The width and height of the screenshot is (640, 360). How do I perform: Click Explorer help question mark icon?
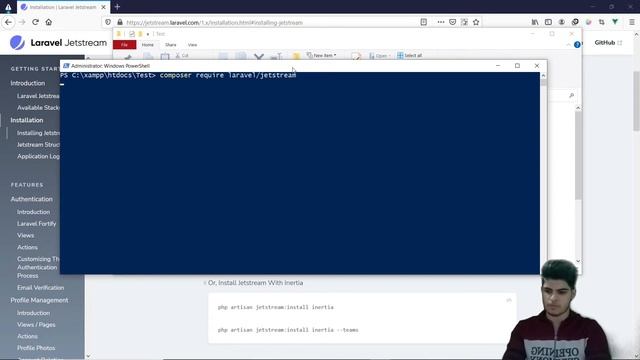(577, 44)
